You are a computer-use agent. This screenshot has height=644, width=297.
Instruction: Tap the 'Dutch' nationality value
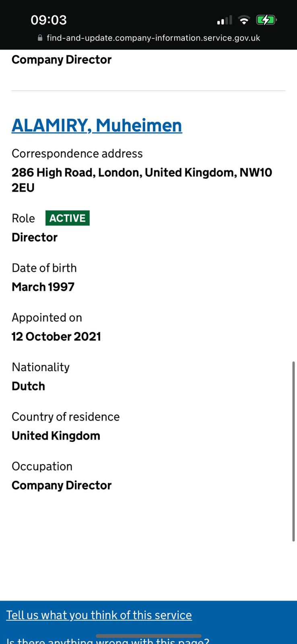pos(28,386)
